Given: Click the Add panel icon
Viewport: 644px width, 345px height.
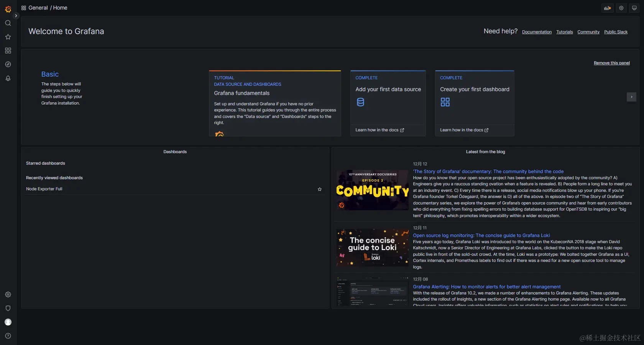Looking at the screenshot, I should point(608,8).
